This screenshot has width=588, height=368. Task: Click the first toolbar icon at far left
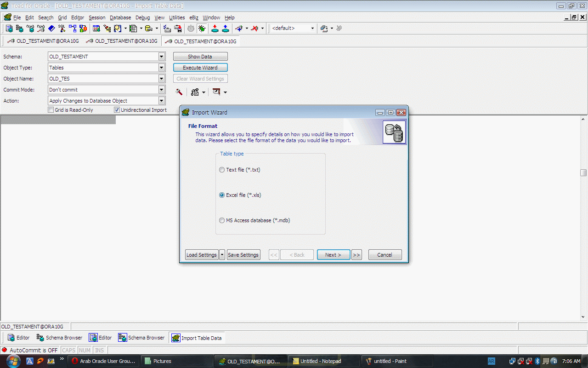pos(9,29)
